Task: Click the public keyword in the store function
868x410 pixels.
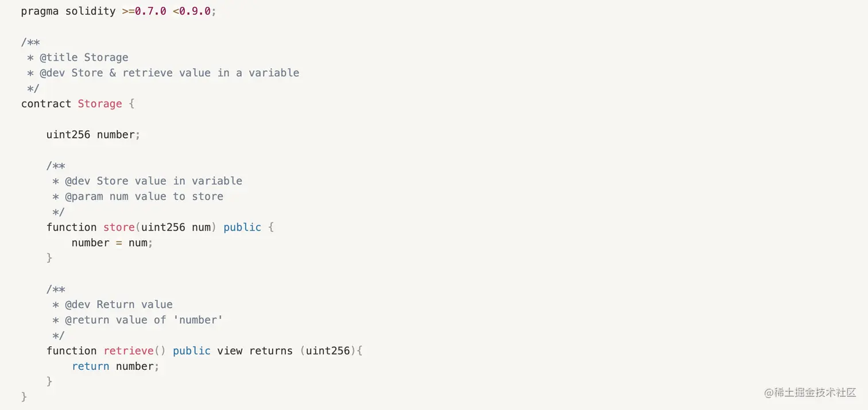Action: click(242, 227)
